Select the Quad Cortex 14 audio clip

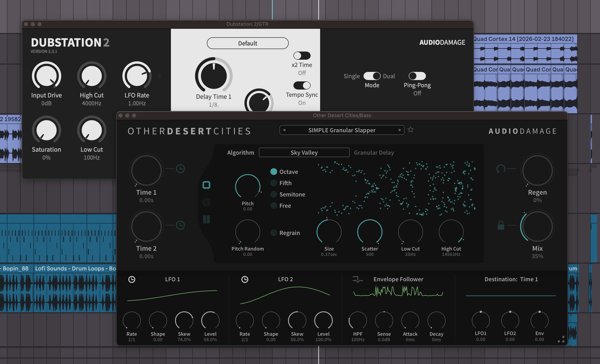525,49
